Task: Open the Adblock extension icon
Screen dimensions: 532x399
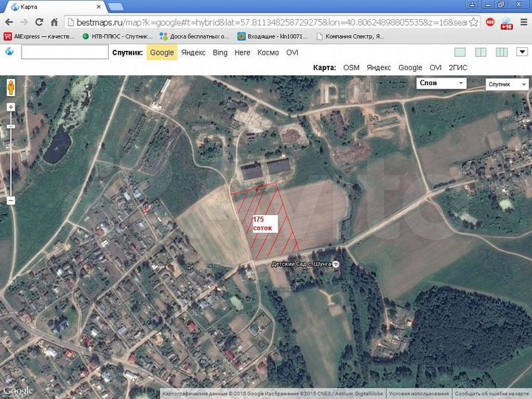Action: (x=490, y=22)
